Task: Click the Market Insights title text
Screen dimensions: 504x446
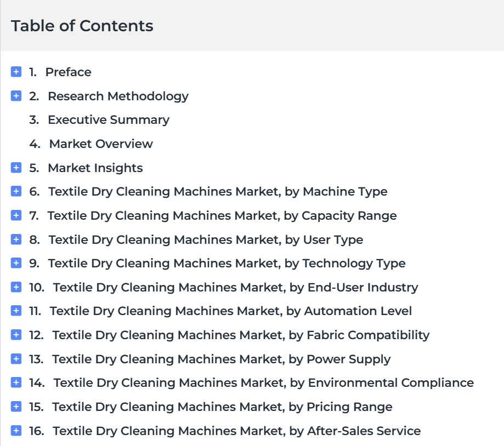Action: tap(95, 168)
